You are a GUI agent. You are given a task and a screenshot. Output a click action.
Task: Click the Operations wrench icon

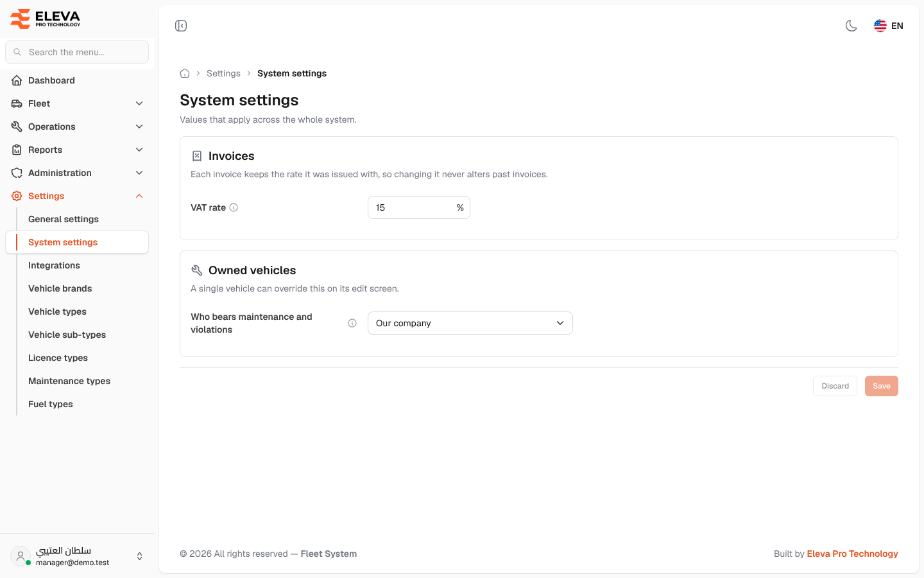point(17,127)
